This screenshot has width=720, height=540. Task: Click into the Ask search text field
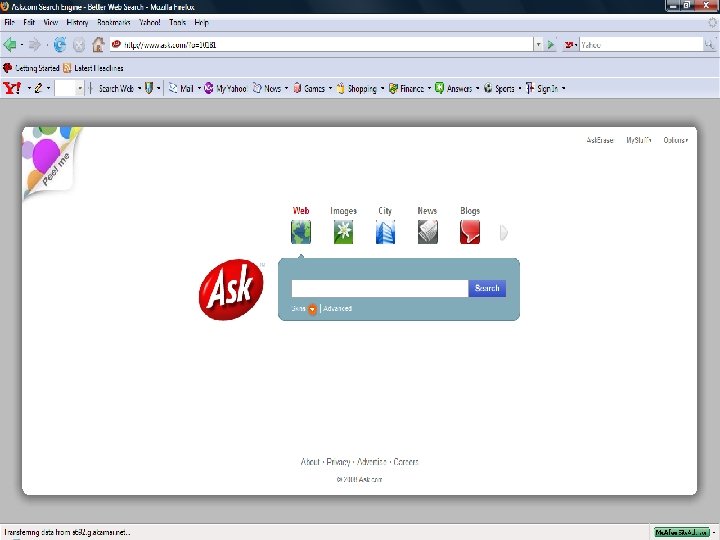[x=380, y=288]
